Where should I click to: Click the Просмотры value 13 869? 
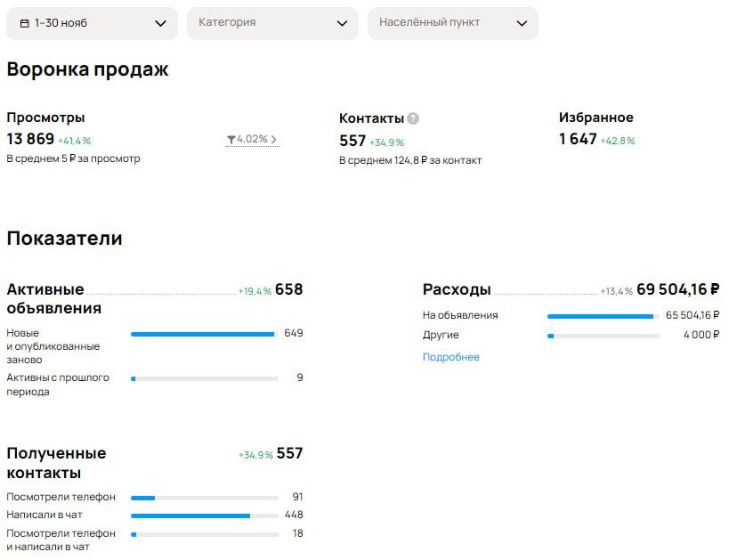coord(30,139)
